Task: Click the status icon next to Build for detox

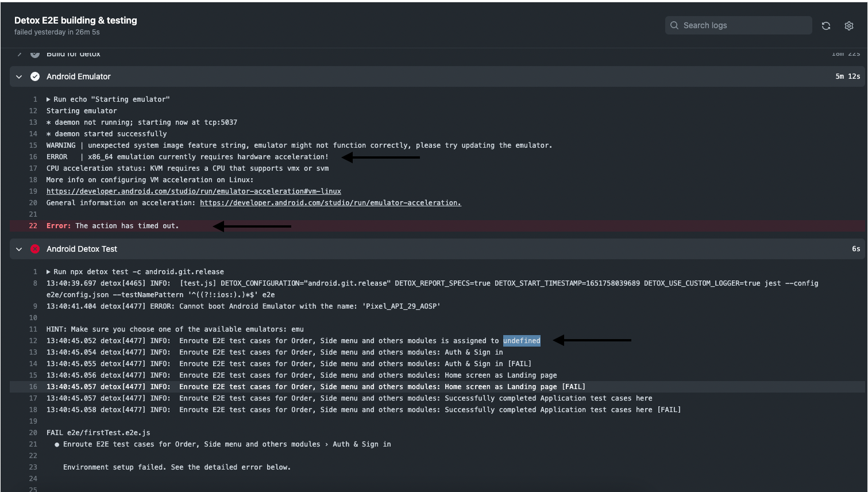Action: tap(35, 53)
